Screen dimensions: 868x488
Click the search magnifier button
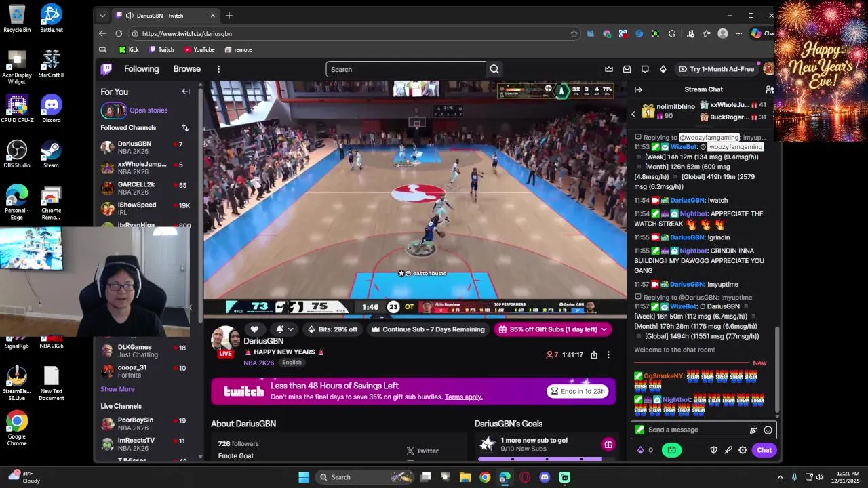point(494,69)
